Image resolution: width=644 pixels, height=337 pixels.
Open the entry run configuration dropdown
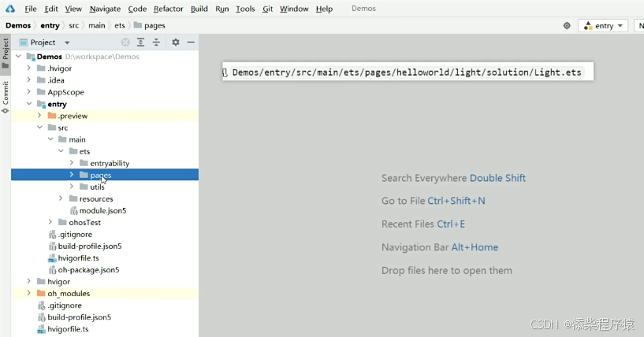tap(603, 25)
